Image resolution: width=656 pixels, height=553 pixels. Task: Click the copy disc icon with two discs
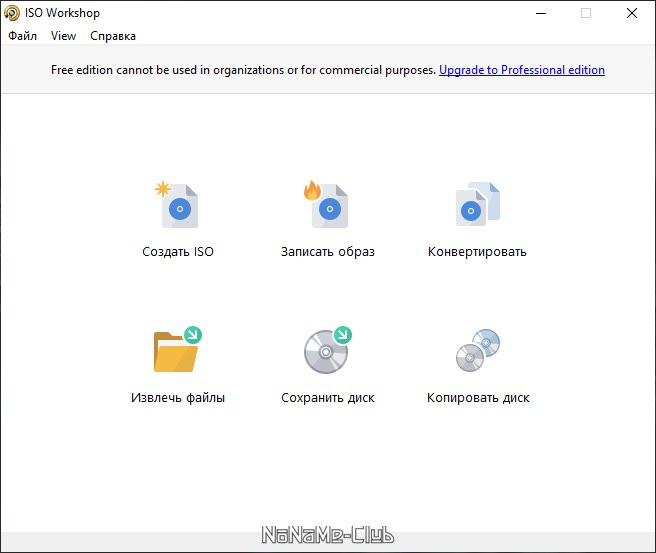(477, 350)
